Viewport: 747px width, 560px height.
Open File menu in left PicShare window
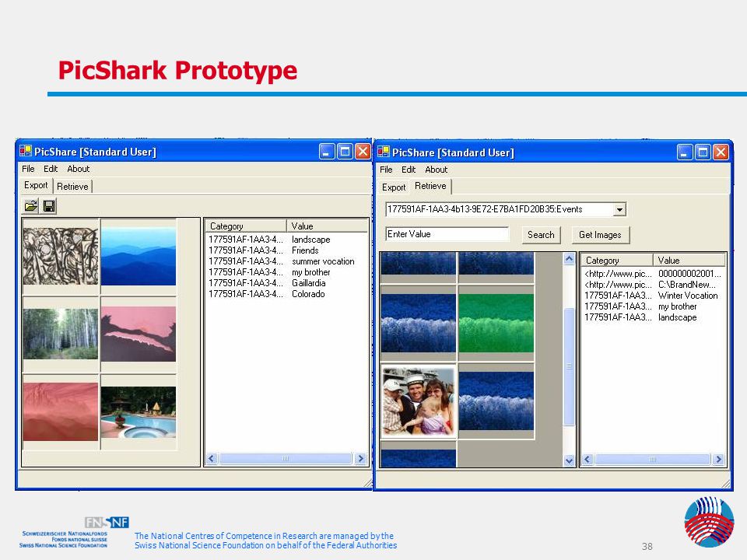coord(28,169)
